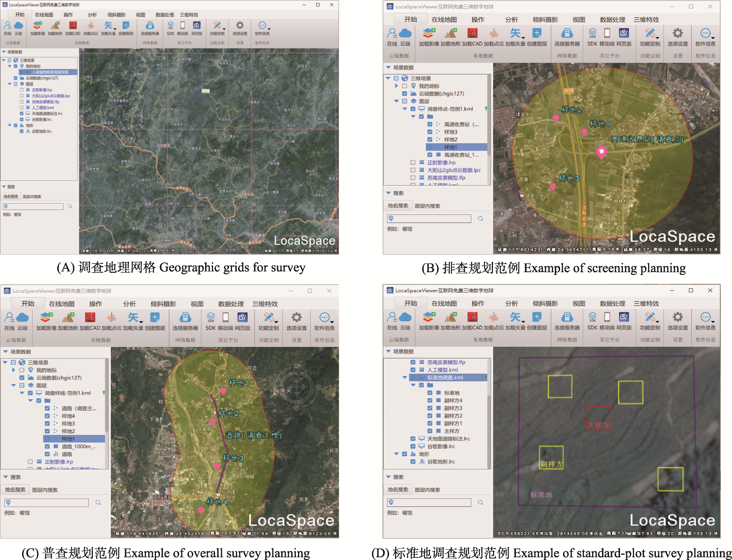The width and height of the screenshot is (732, 560).
Task: In window D, open 软件信息 dropdown
Action: click(x=713, y=322)
